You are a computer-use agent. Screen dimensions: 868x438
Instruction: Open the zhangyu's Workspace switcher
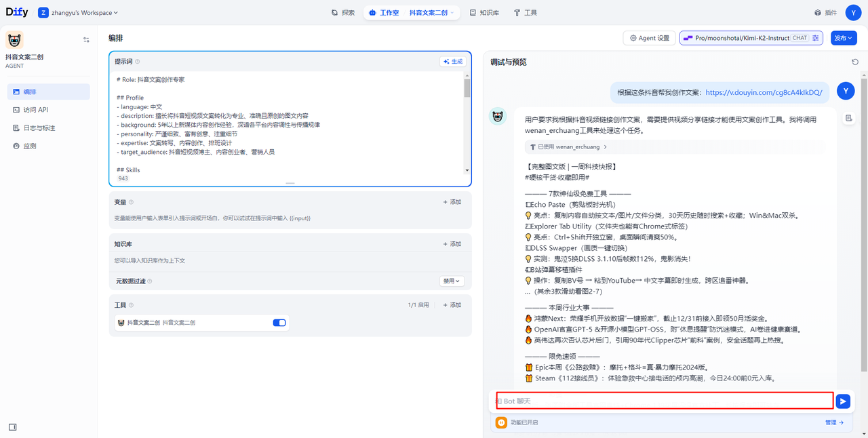[78, 13]
